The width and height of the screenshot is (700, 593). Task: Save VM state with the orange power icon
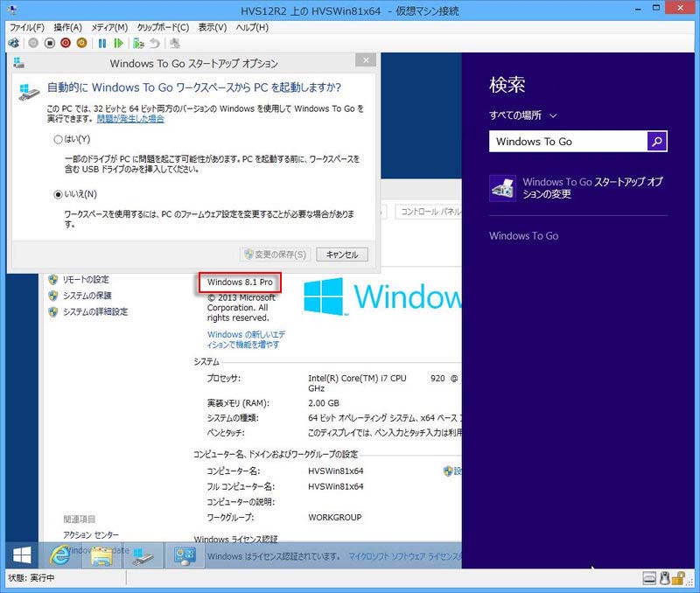(81, 43)
